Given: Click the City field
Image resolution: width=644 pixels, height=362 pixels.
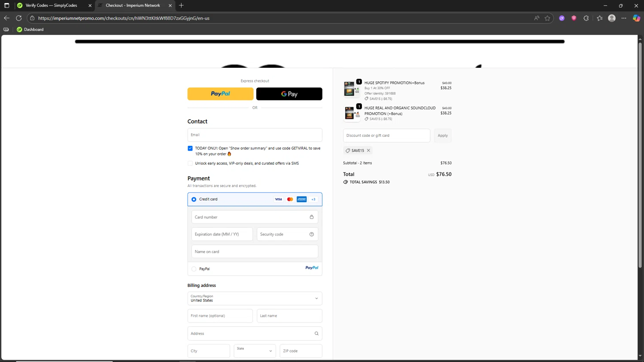Looking at the screenshot, I should pos(209,351).
